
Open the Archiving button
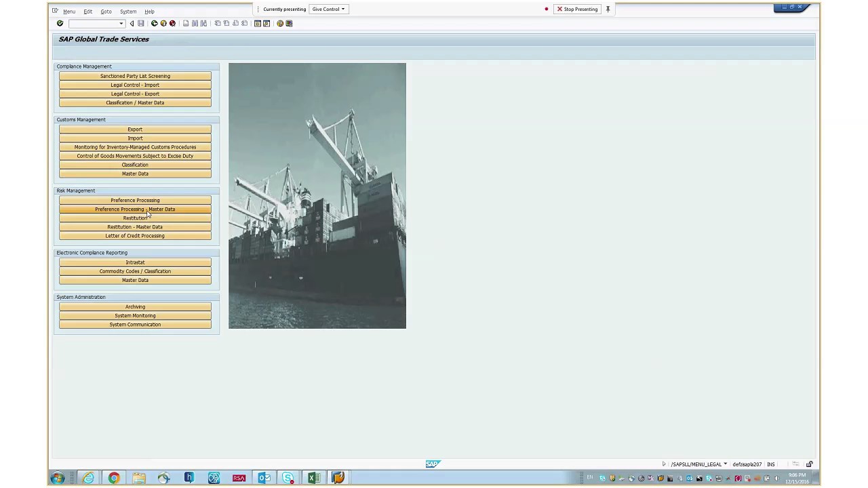[x=135, y=306]
